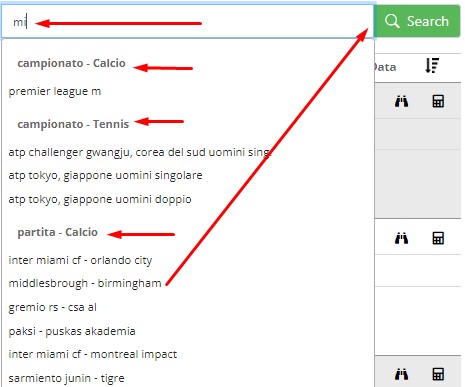
Task: Select the 'premier league m' suggestion
Action: (55, 91)
